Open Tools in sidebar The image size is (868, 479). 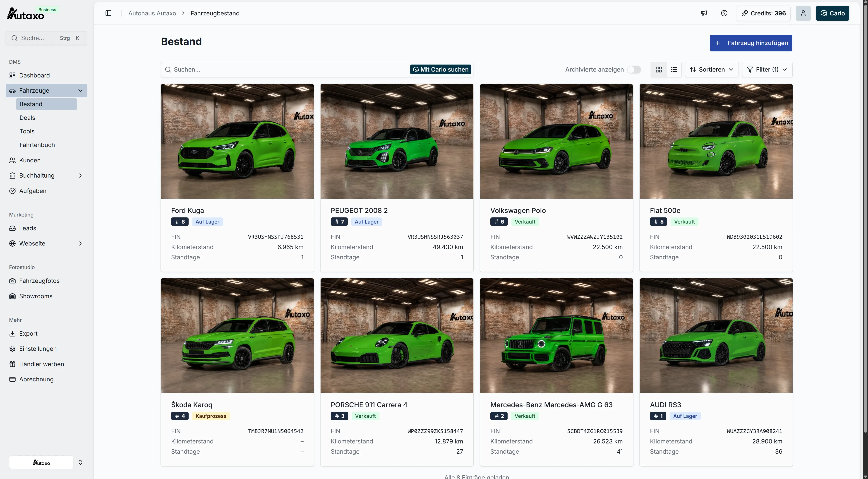tap(46, 131)
